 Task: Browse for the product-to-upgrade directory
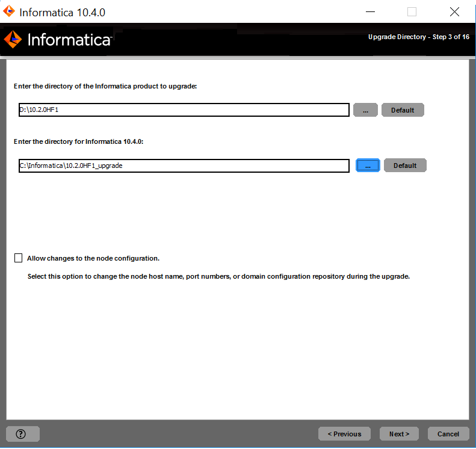(365, 110)
